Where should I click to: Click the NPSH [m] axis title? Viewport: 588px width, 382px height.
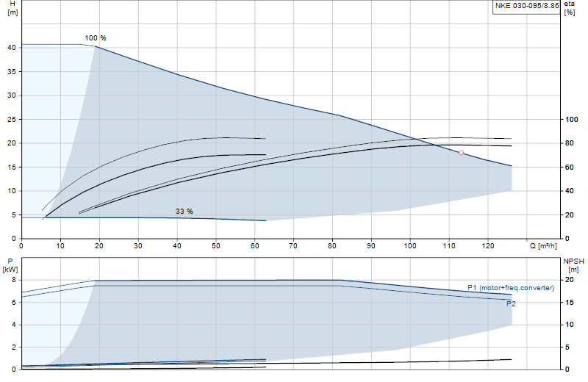[573, 265]
